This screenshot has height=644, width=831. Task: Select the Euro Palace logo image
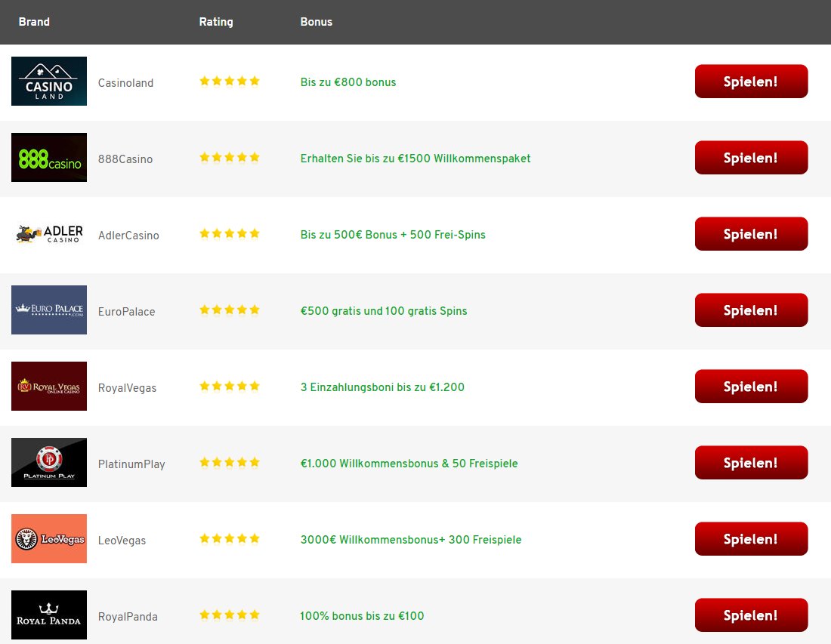[49, 310]
